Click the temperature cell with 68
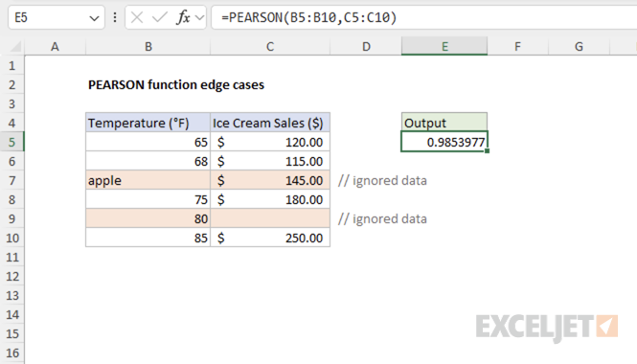 [148, 161]
